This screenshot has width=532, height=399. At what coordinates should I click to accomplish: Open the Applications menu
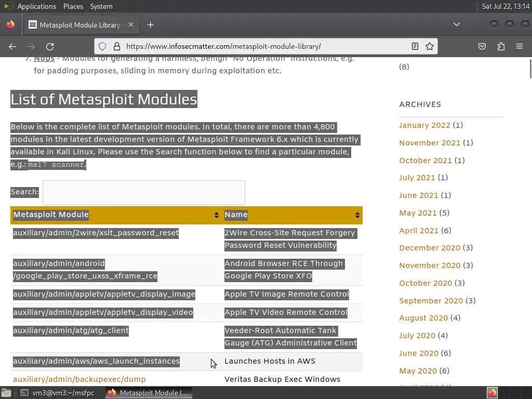(x=37, y=6)
